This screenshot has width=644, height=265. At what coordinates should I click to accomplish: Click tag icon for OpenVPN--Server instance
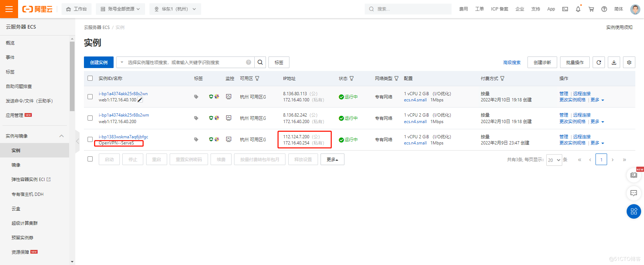click(x=196, y=139)
